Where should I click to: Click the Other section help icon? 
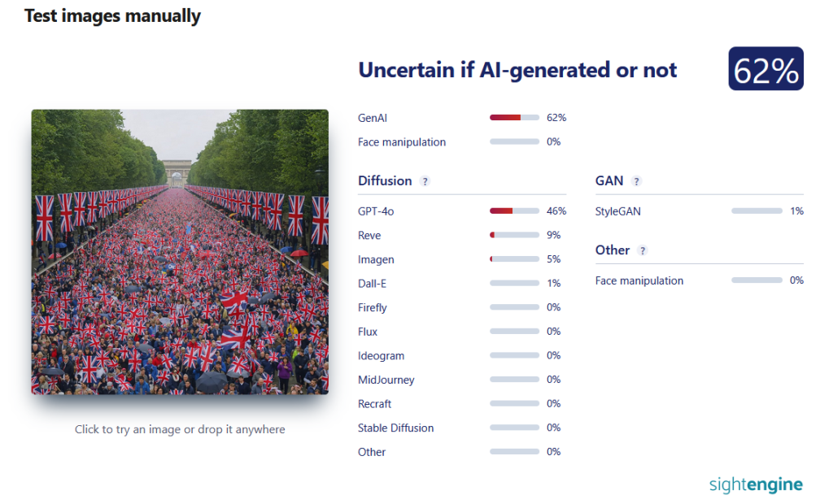pos(643,250)
